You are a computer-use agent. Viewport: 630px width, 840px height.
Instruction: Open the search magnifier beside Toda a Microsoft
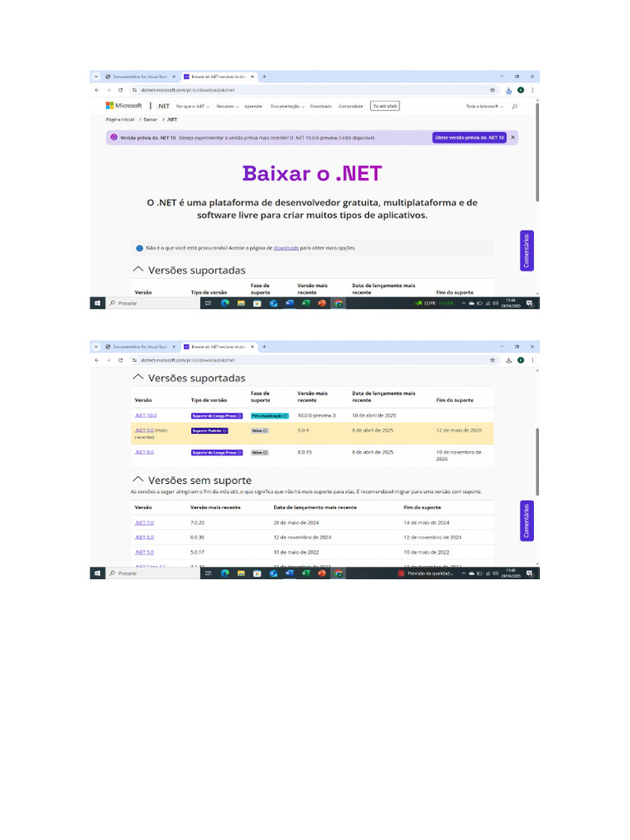point(514,107)
